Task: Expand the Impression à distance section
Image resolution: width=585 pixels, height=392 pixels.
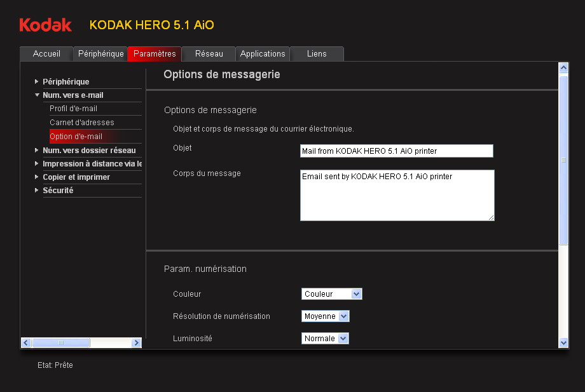Action: [x=91, y=164]
